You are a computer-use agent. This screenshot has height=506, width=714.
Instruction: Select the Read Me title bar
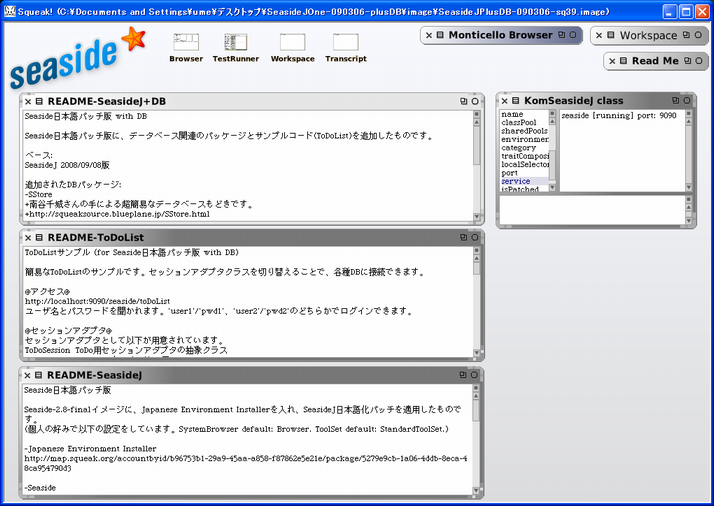(x=655, y=61)
